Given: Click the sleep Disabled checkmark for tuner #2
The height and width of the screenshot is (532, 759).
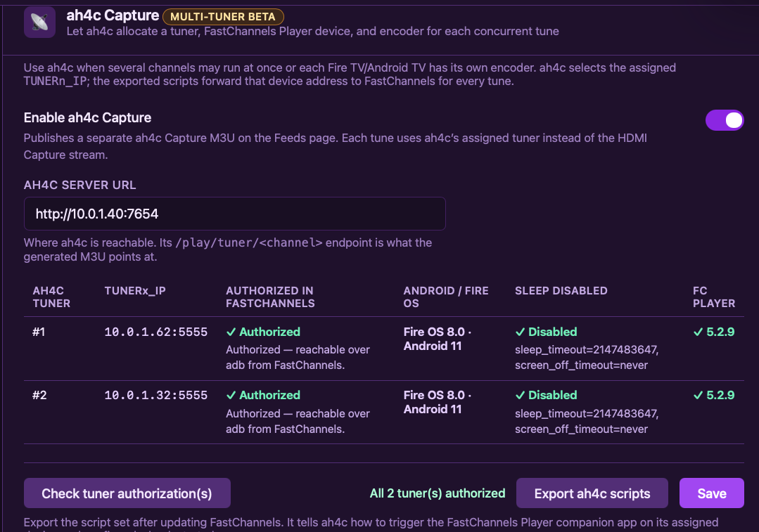Looking at the screenshot, I should click(x=521, y=395).
